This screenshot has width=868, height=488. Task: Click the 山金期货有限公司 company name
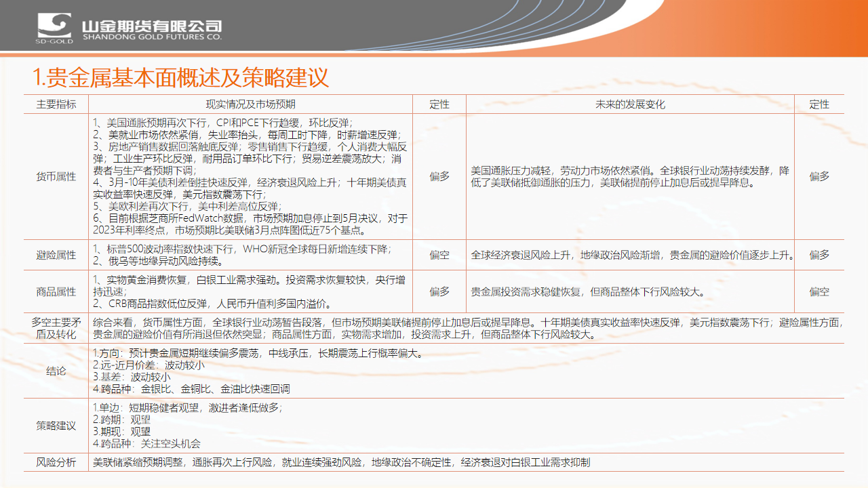coord(151,26)
